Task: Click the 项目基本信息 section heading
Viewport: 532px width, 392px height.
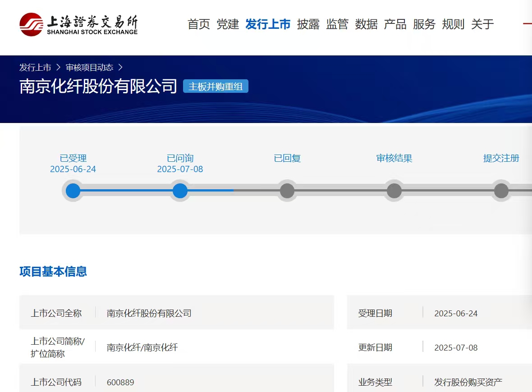Action: [x=53, y=272]
